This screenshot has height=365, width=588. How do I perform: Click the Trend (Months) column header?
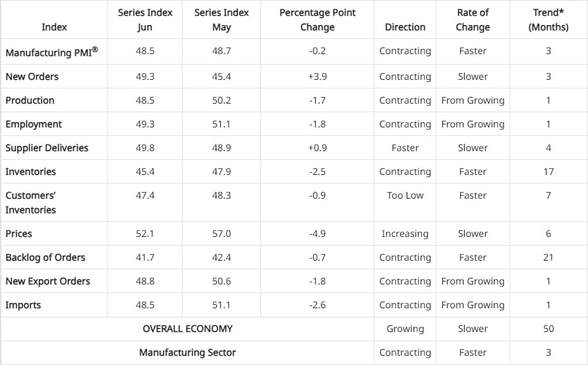coord(548,20)
